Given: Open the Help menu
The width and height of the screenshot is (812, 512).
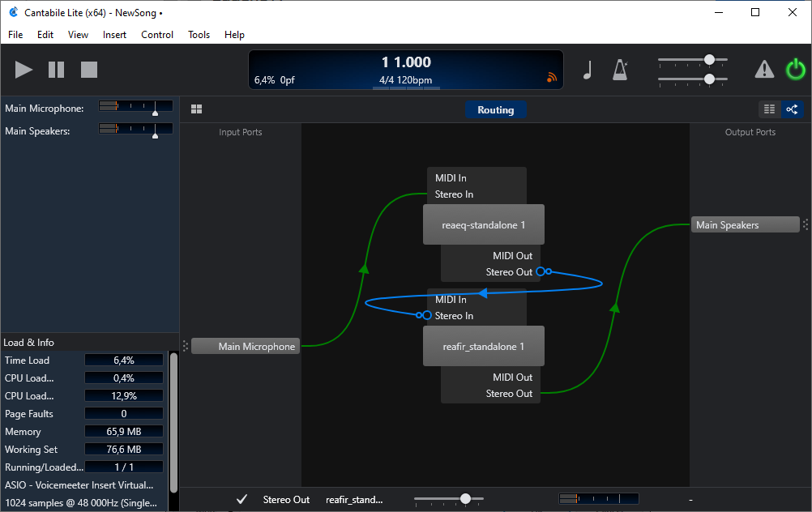Looking at the screenshot, I should [x=234, y=35].
